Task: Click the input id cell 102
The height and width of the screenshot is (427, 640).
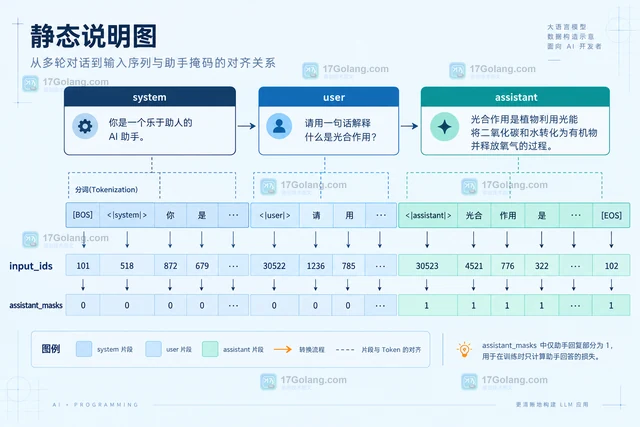Action: [611, 266]
